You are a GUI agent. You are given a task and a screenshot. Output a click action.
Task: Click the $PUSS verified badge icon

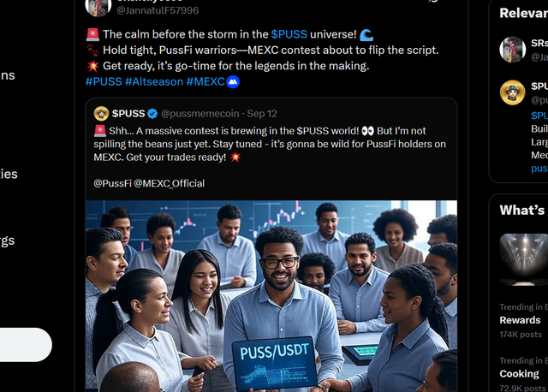152,113
